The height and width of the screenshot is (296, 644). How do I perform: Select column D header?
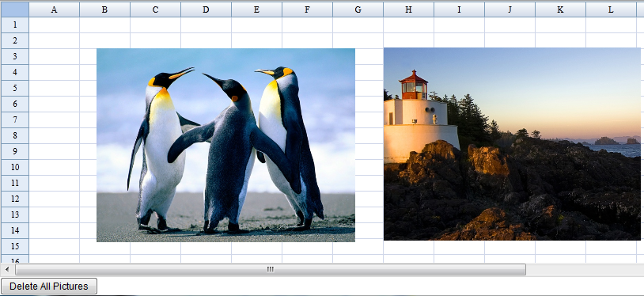point(206,9)
